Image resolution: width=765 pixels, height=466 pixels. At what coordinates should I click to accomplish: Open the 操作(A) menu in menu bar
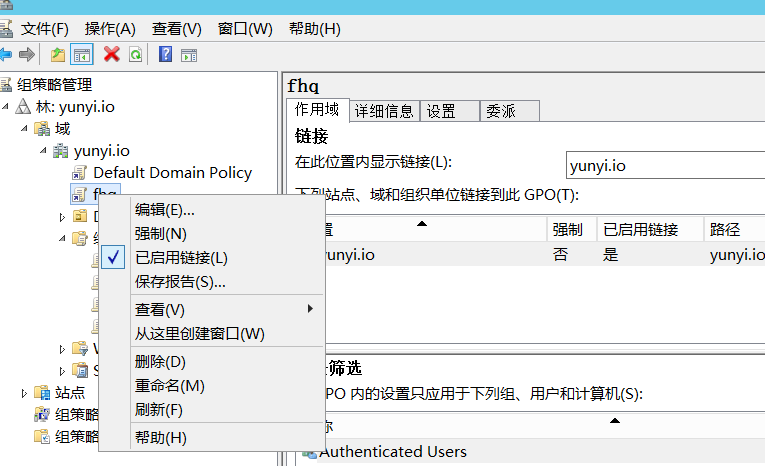110,29
